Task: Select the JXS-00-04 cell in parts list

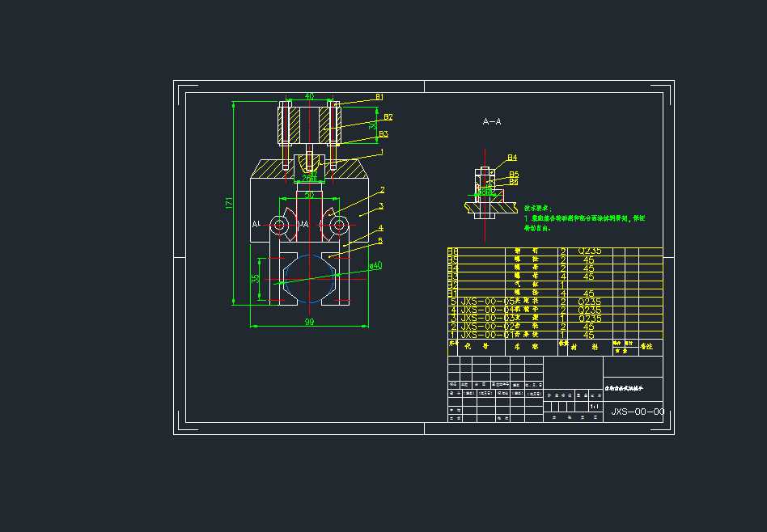Action: coord(487,310)
